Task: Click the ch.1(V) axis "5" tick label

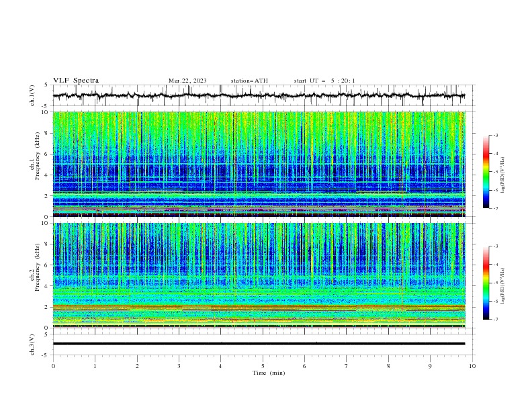Action: (47, 85)
